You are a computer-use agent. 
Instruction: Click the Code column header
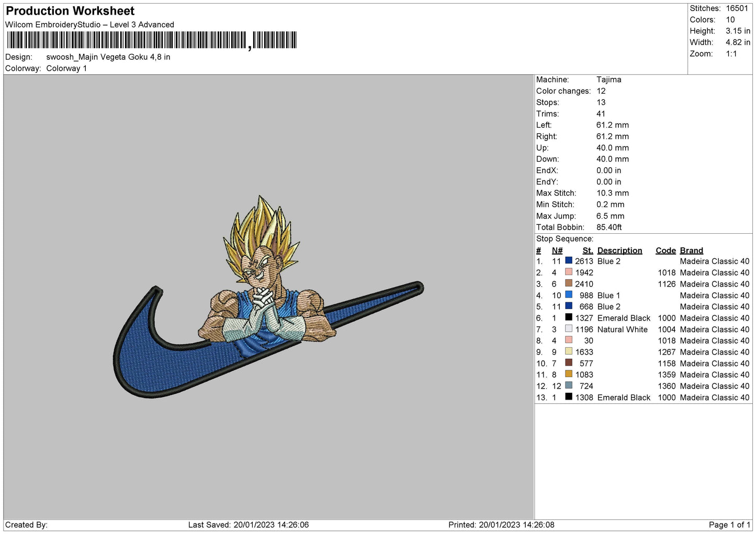[x=665, y=251]
